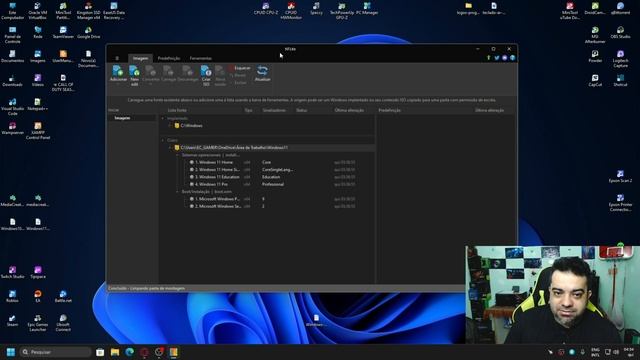Click the Carregar toolbar button
This screenshot has height=360, width=640.
click(x=168, y=74)
